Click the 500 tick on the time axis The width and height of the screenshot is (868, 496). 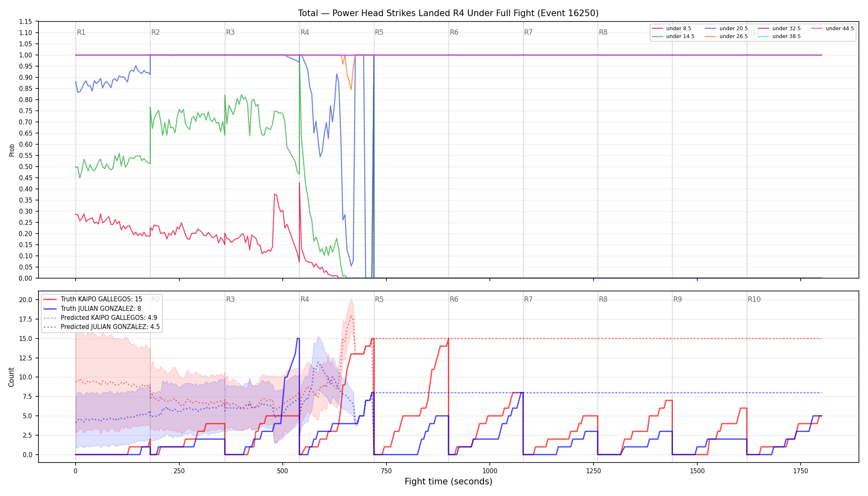click(x=283, y=471)
